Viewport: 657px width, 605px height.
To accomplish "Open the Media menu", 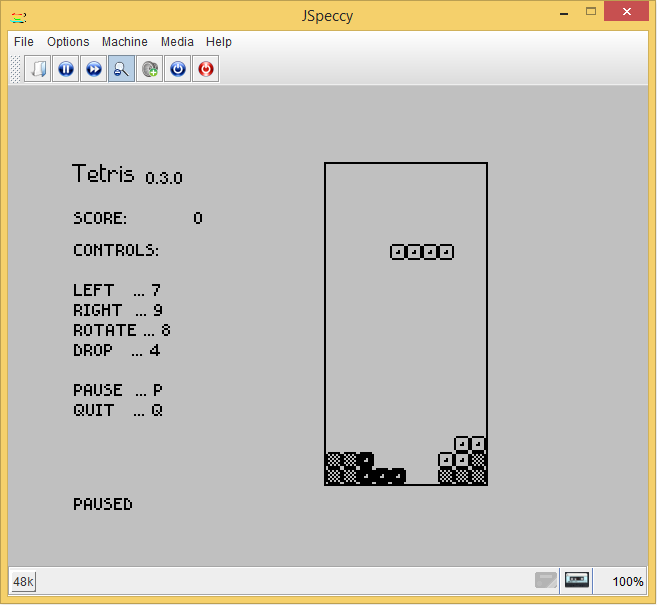I will [177, 42].
